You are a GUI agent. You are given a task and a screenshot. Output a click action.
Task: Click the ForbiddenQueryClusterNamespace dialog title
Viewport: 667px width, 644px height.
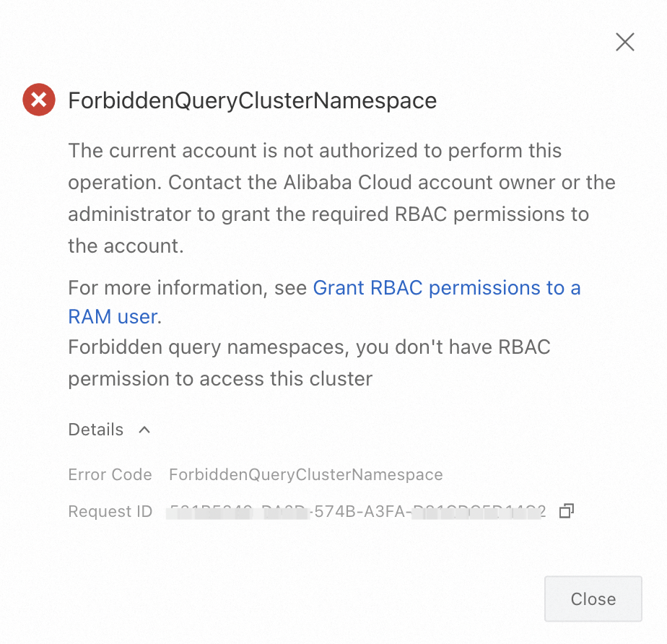pyautogui.click(x=252, y=100)
